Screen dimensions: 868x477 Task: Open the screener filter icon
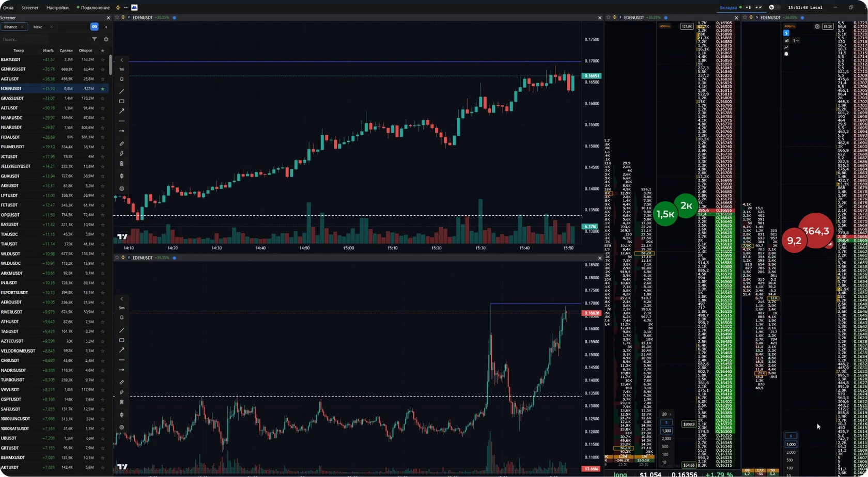[x=95, y=39]
